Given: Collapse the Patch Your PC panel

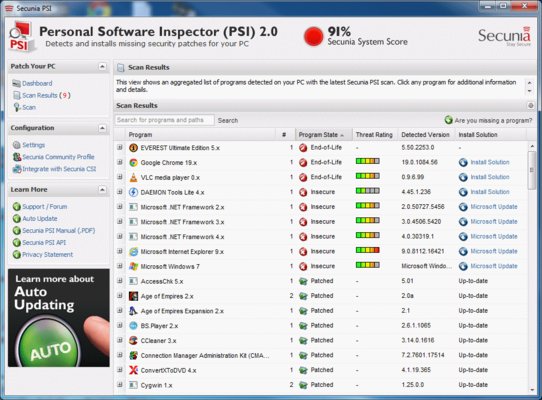Looking at the screenshot, I should [102, 66].
